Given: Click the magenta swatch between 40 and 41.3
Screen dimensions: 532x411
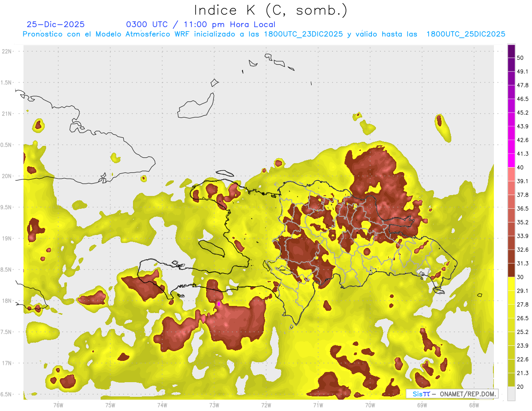Looking at the screenshot, I should click(x=511, y=160).
